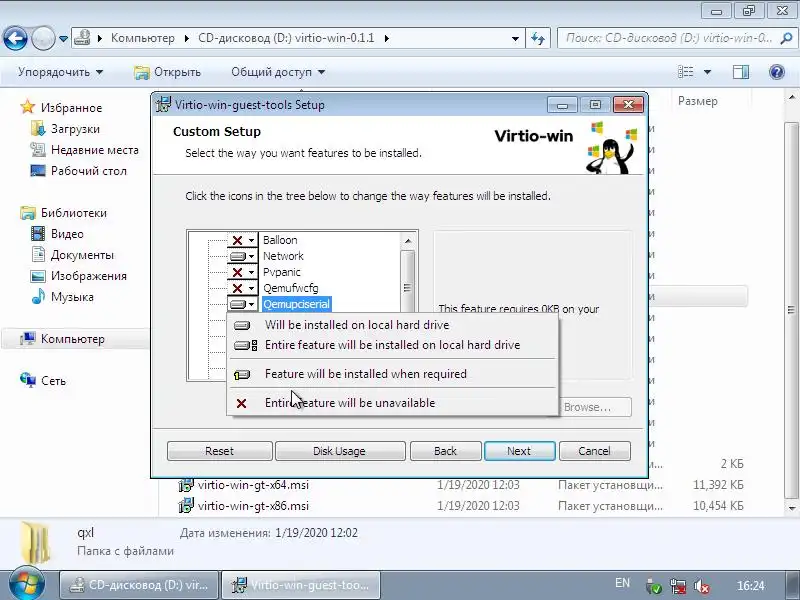The height and width of the screenshot is (600, 800).
Task: Open the Упорядочить menu
Action: 60,72
